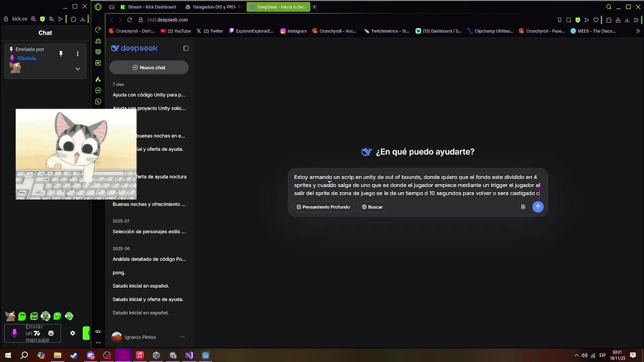The width and height of the screenshot is (644, 362).
Task: Toggle Pensamiento Profundo deep thinking mode
Action: (323, 207)
